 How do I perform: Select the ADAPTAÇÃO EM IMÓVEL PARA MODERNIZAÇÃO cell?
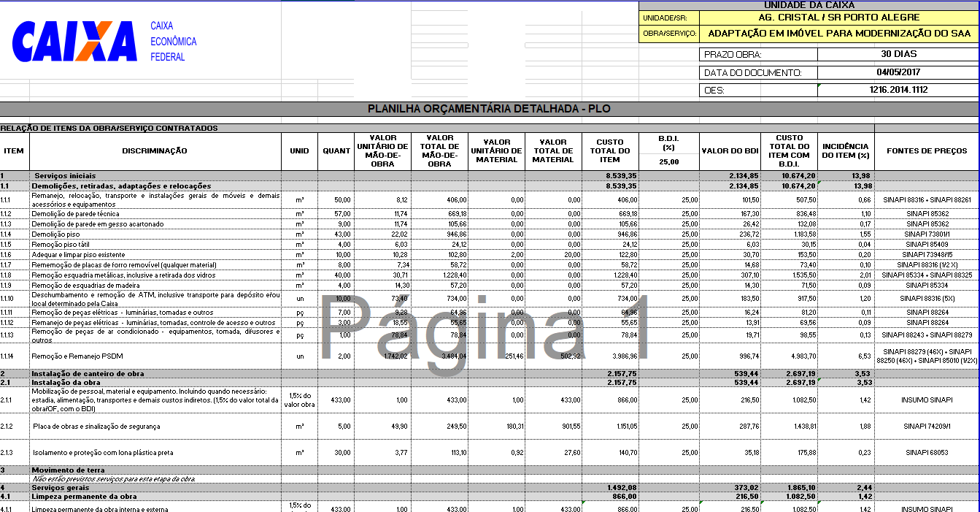coord(839,34)
